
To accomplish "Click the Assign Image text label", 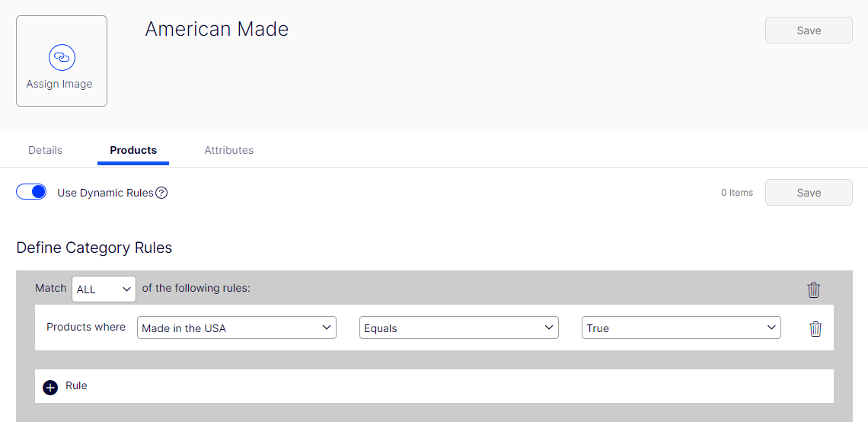I will point(59,85).
